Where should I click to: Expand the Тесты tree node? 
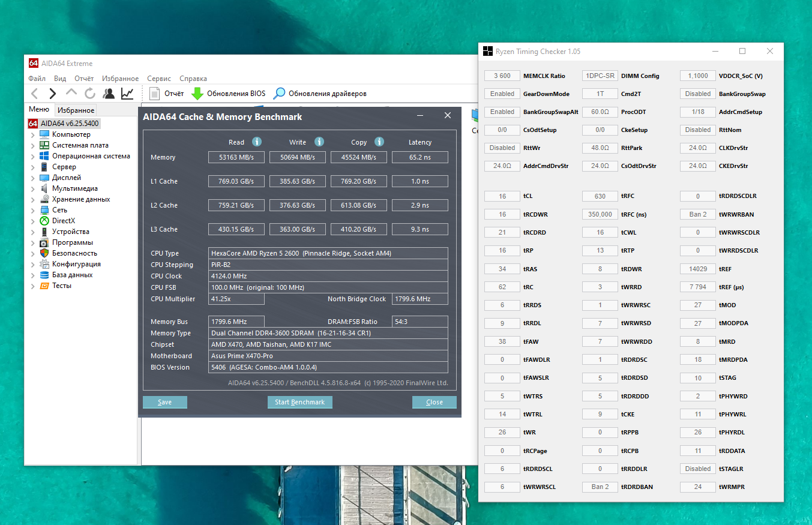pos(33,286)
